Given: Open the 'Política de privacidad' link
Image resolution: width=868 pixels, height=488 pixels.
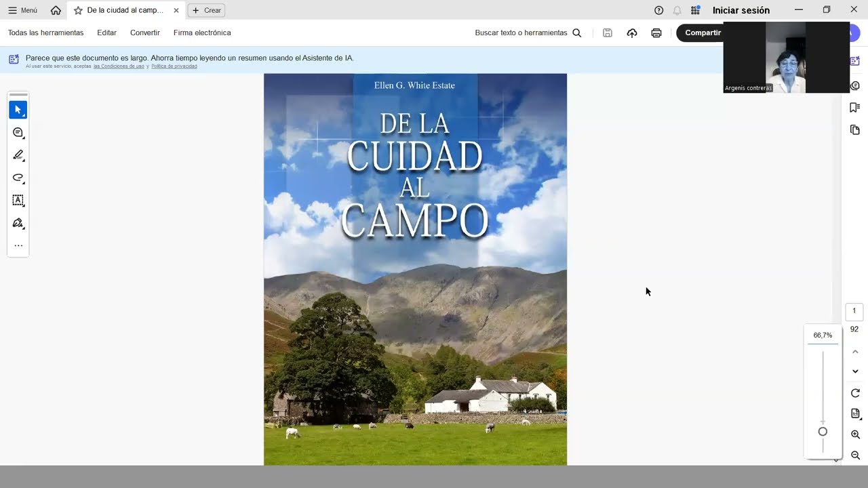Looking at the screenshot, I should pos(174,66).
